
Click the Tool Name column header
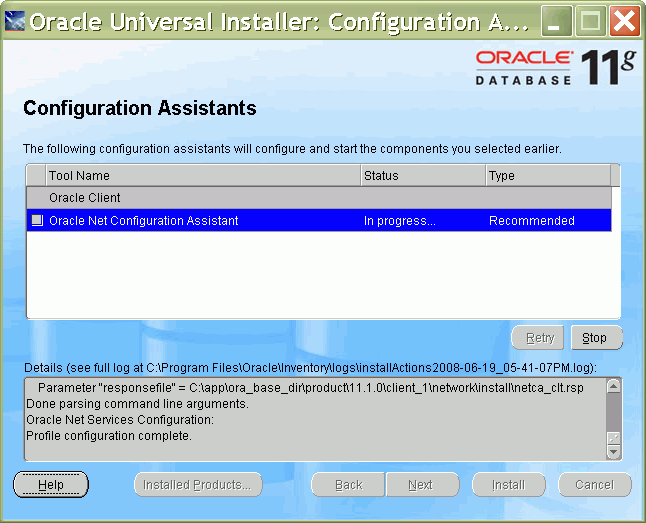[203, 176]
